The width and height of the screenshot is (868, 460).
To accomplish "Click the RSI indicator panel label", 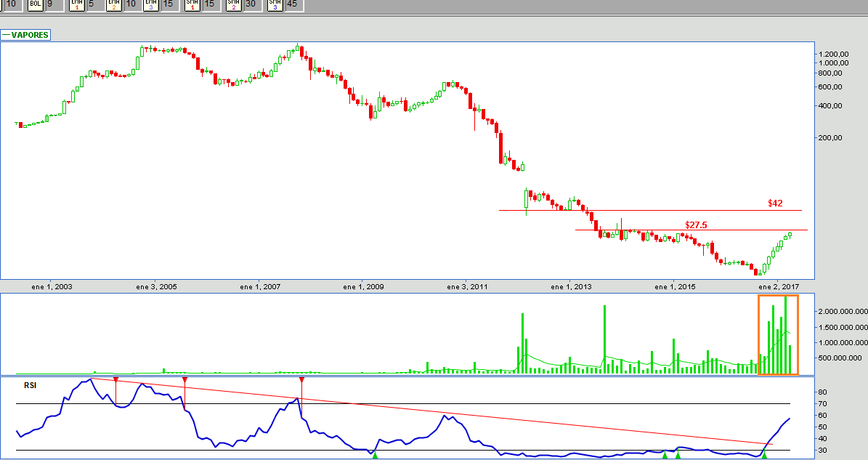I will [x=30, y=385].
